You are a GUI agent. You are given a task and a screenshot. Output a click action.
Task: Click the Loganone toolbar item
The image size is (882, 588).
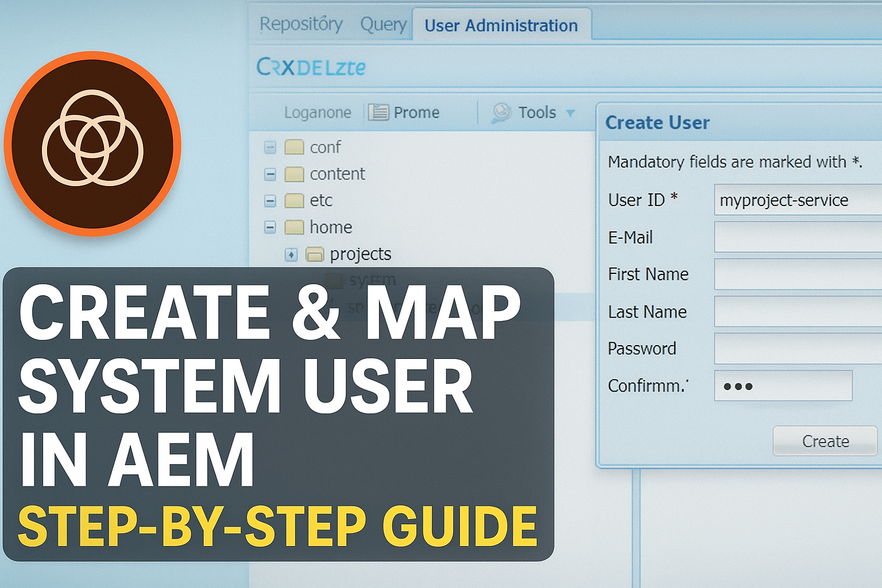(318, 113)
